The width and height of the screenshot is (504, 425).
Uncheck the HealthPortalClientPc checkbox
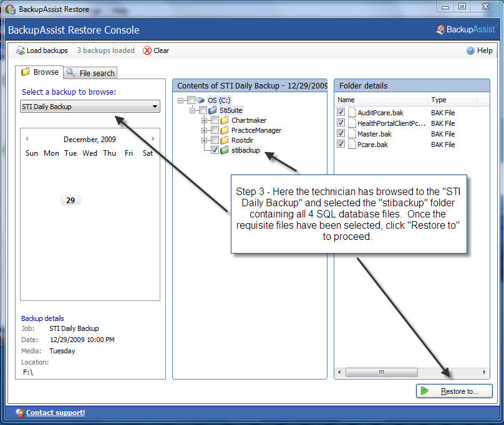[341, 123]
